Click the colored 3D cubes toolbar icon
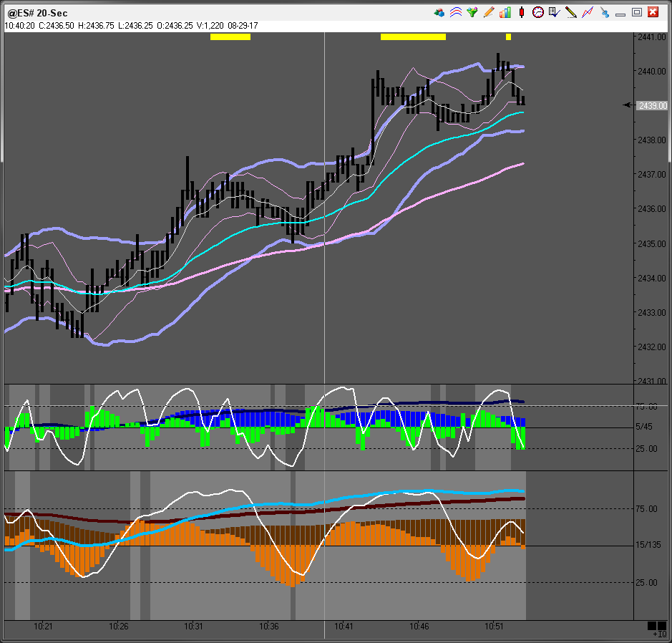672x643 pixels. click(x=439, y=12)
